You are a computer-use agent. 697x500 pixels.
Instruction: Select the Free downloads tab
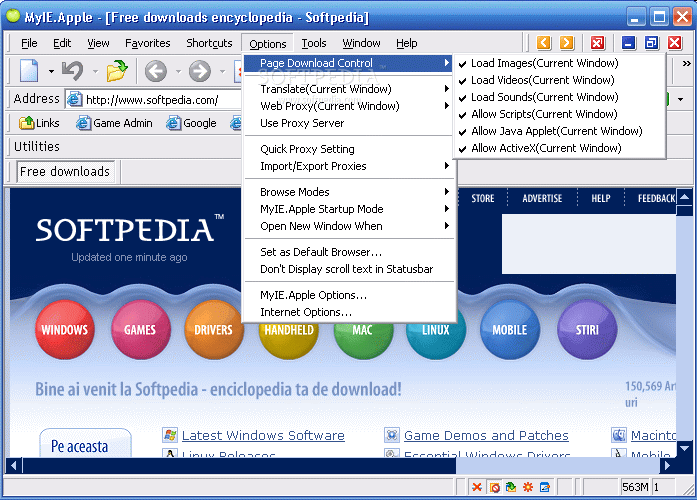[x=65, y=172]
